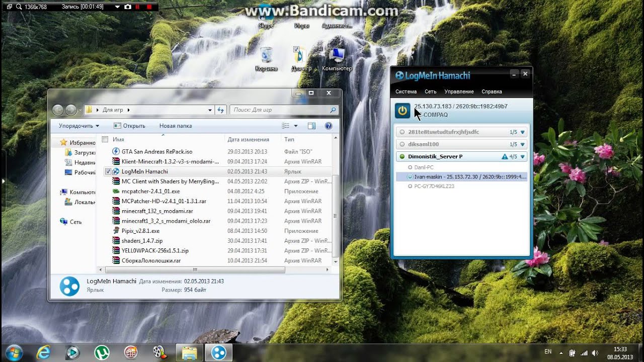644x362 pixels.
Task: Click the Bandicam camera screenshot icon
Action: point(127,7)
